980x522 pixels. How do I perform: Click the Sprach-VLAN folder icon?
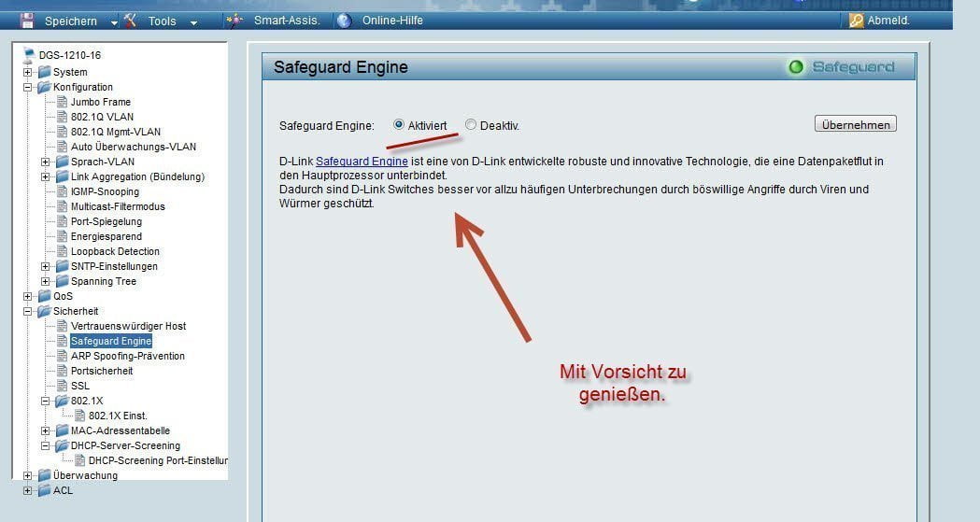(x=62, y=162)
